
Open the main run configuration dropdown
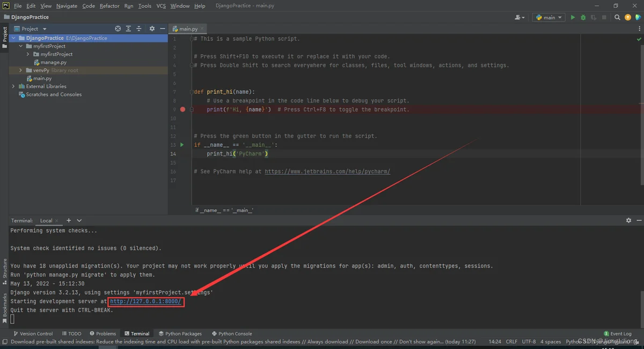coord(548,18)
